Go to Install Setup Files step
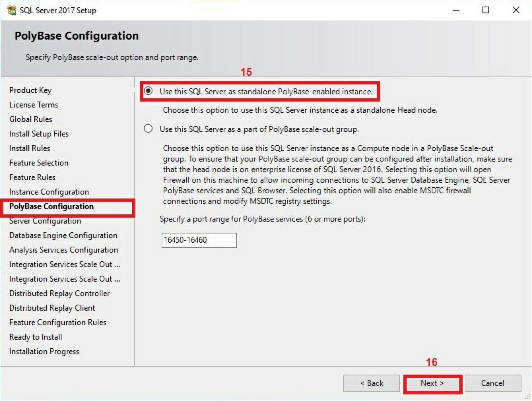This screenshot has width=532, height=401. coord(39,134)
